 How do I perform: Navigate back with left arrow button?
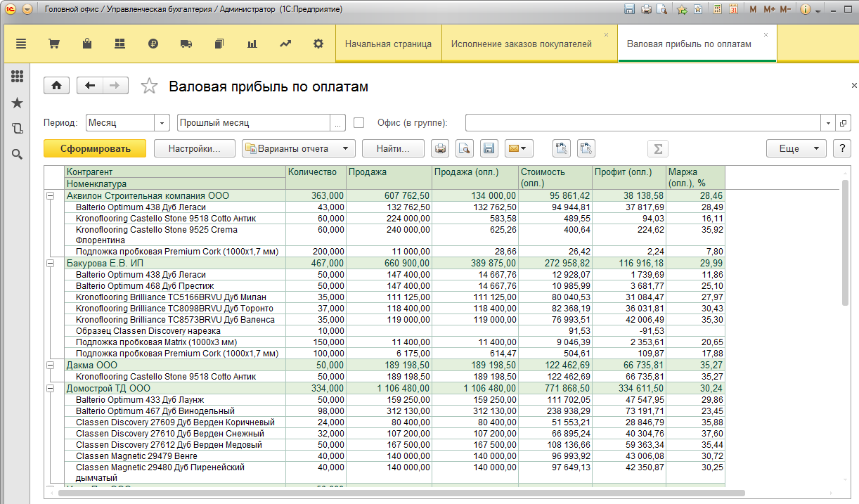89,86
